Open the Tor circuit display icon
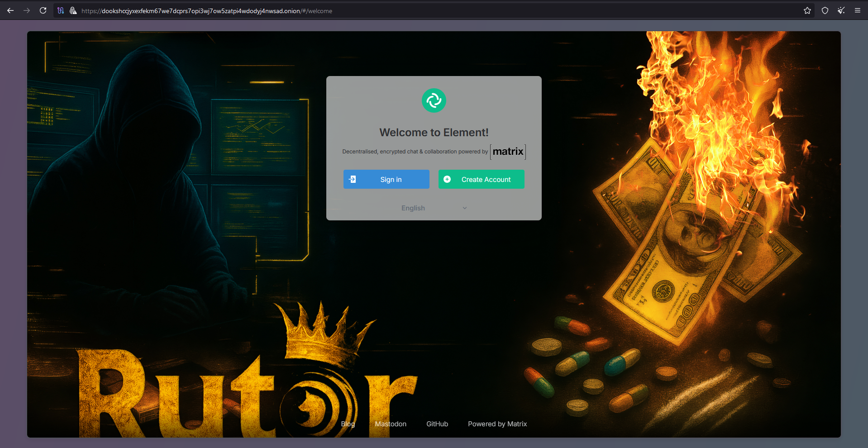 click(x=61, y=10)
